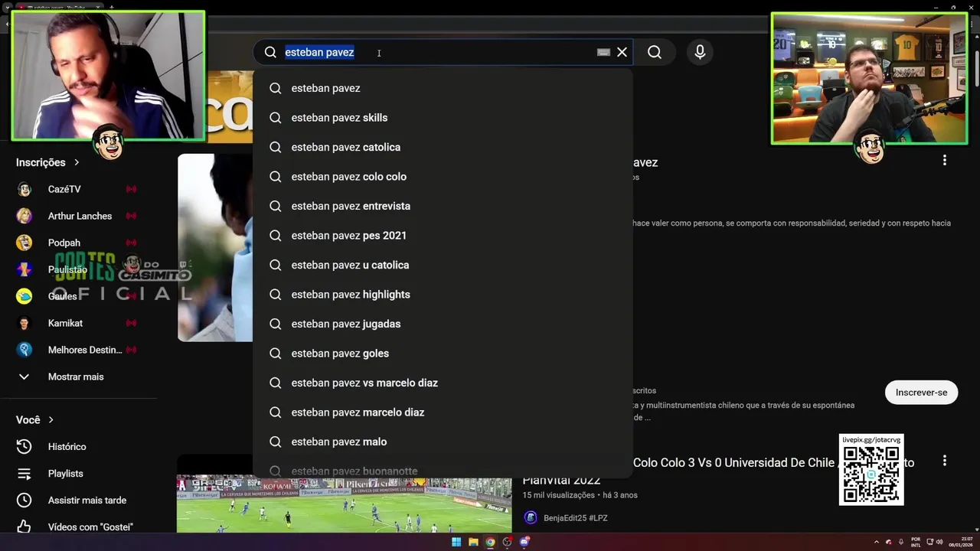Viewport: 980px width, 551px height.
Task: Click the CazéTV live indicator
Action: click(x=131, y=189)
